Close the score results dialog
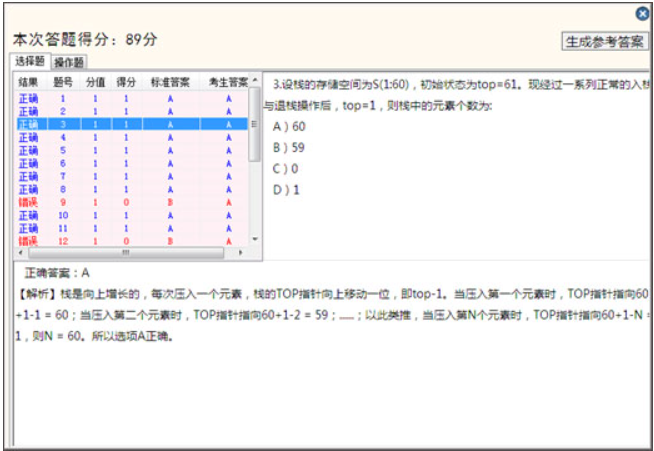The height and width of the screenshot is (451, 654). tap(642, 14)
